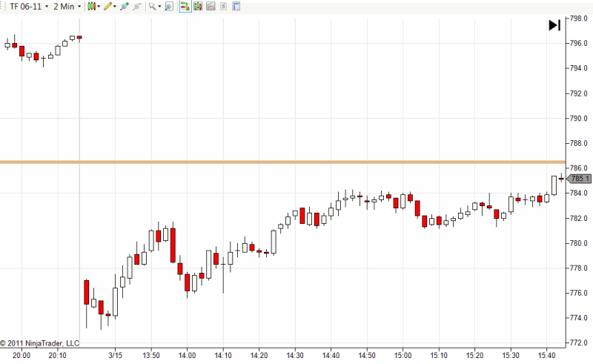Open the TF 06-11 instrument dropdown
The image size is (593, 364).
[x=29, y=7]
